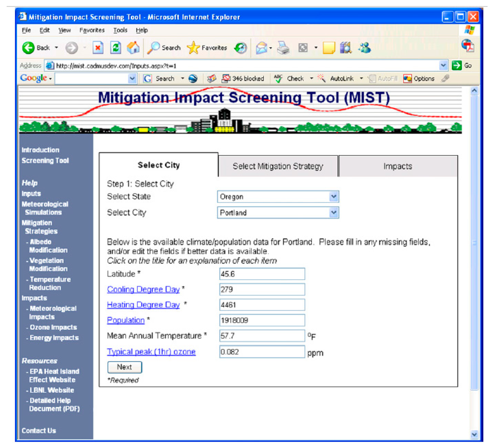This screenshot has width=494, height=448.
Task: Switch to Select Mitigation Strategy tab
Action: click(x=278, y=166)
